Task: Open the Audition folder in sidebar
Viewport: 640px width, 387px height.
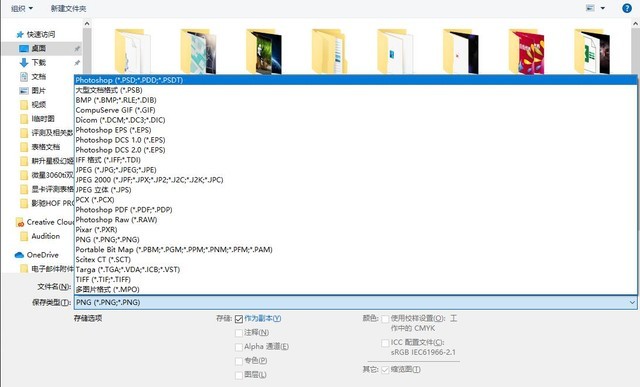Action: (x=46, y=236)
